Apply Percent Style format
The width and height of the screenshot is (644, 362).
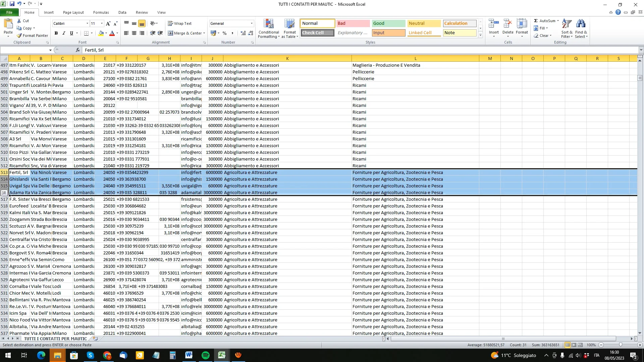[x=224, y=33]
